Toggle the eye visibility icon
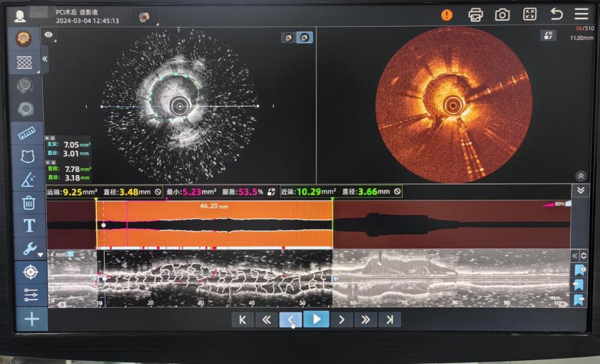Viewport: 600px width, 364px height. (x=49, y=35)
